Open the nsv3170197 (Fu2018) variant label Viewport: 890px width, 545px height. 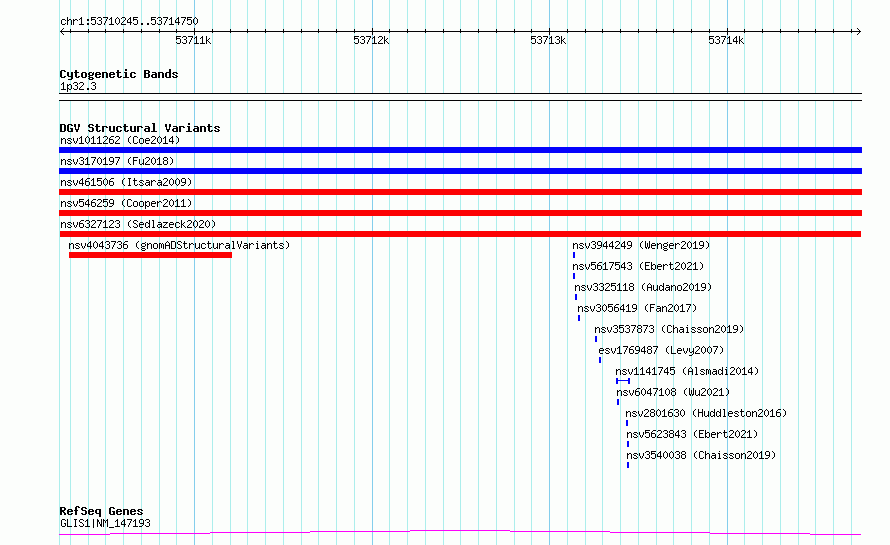click(117, 161)
